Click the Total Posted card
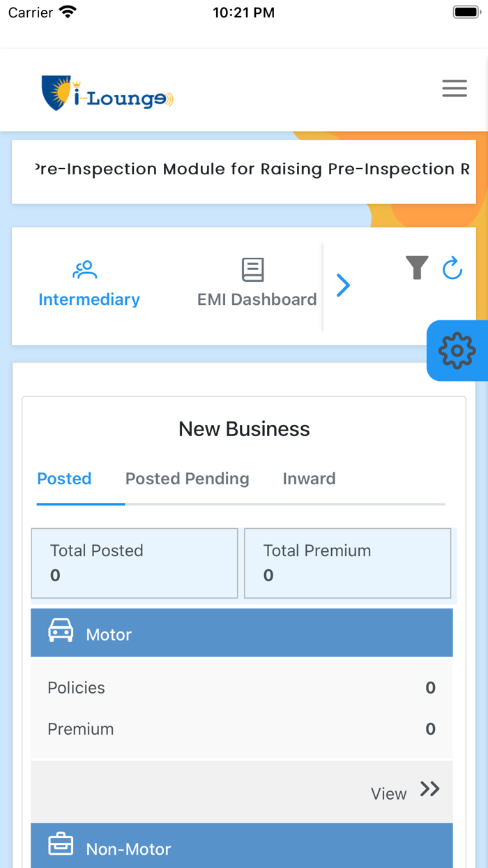Image resolution: width=488 pixels, height=868 pixels. pyautogui.click(x=134, y=563)
